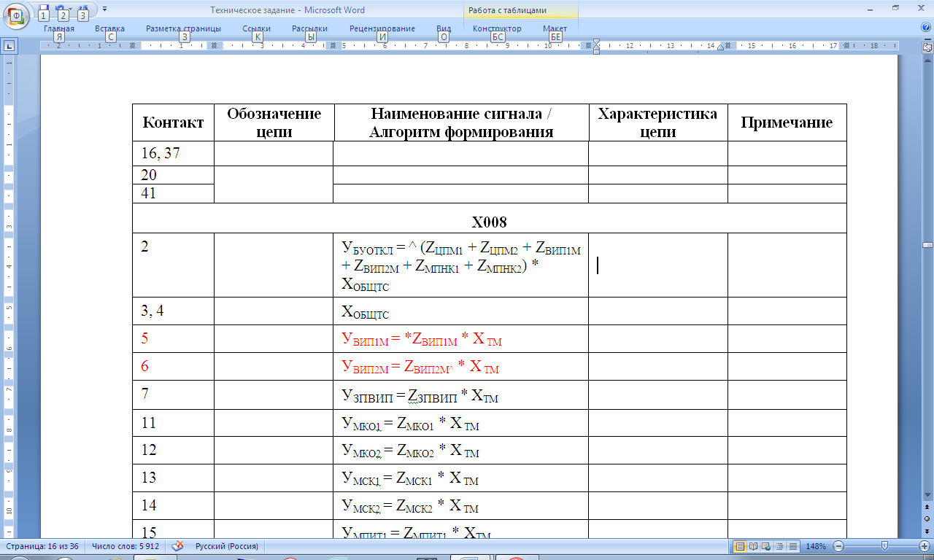Click the X008 section heading row
The image size is (934, 560).
(489, 218)
